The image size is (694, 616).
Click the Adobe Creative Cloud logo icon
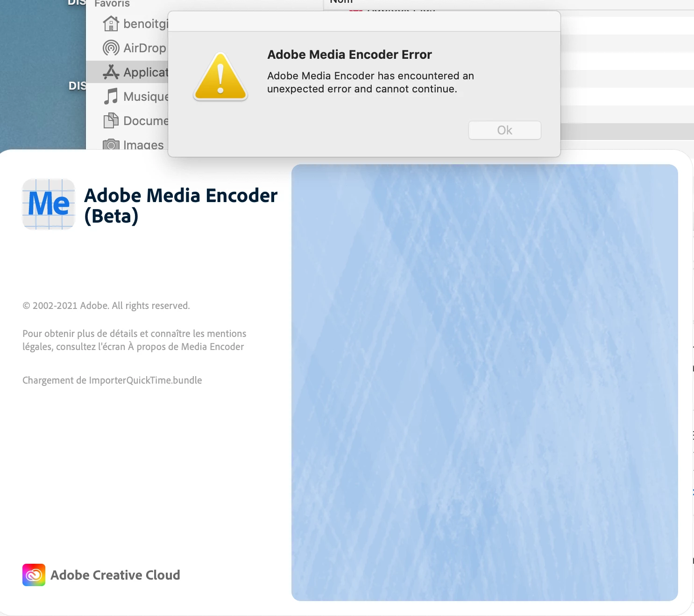(x=34, y=575)
